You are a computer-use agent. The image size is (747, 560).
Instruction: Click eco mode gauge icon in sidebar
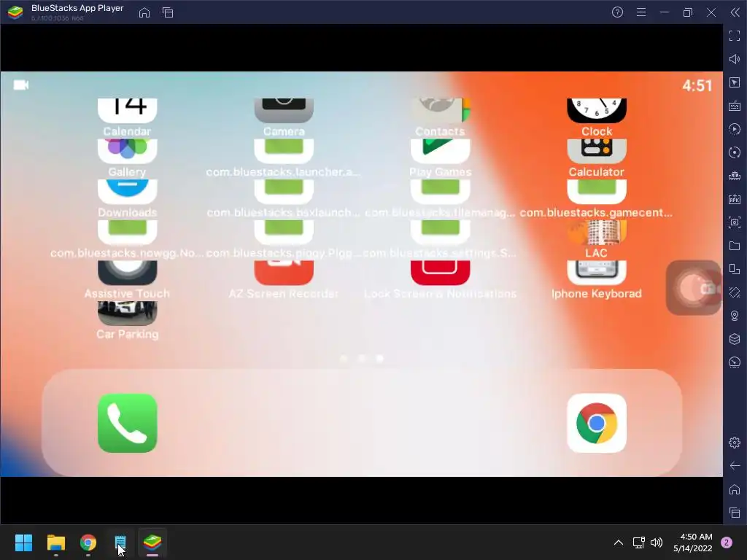pos(735,362)
